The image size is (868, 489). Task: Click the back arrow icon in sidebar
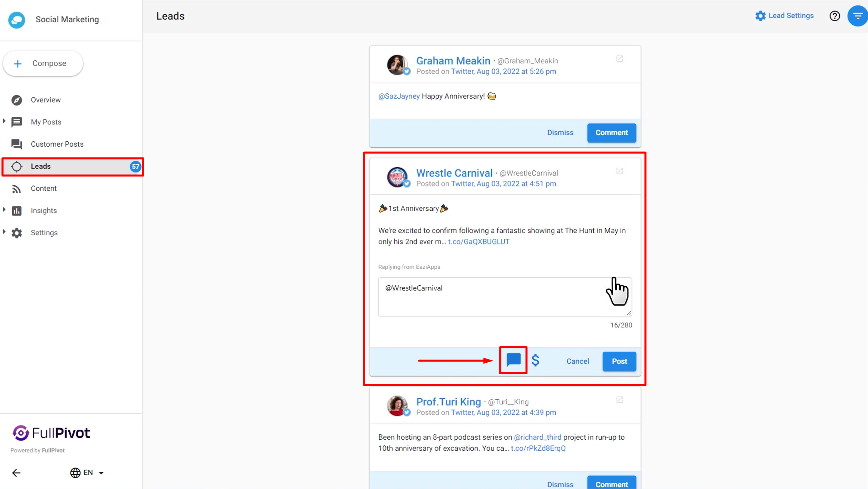point(16,473)
